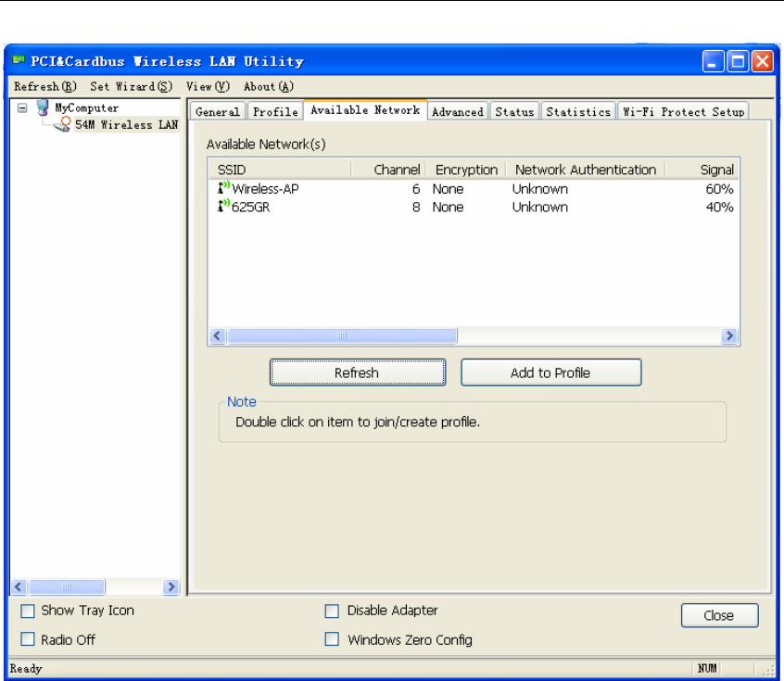Click the MyComputer icon in tree
The width and height of the screenshot is (784, 681).
pos(42,108)
